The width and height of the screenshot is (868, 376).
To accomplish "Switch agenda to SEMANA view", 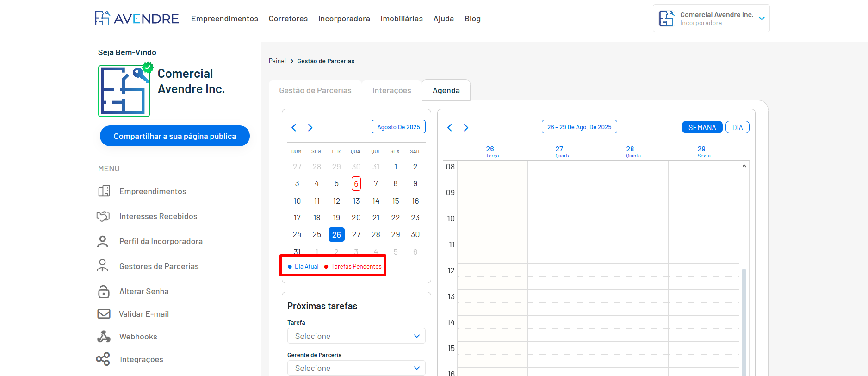I will pos(702,127).
